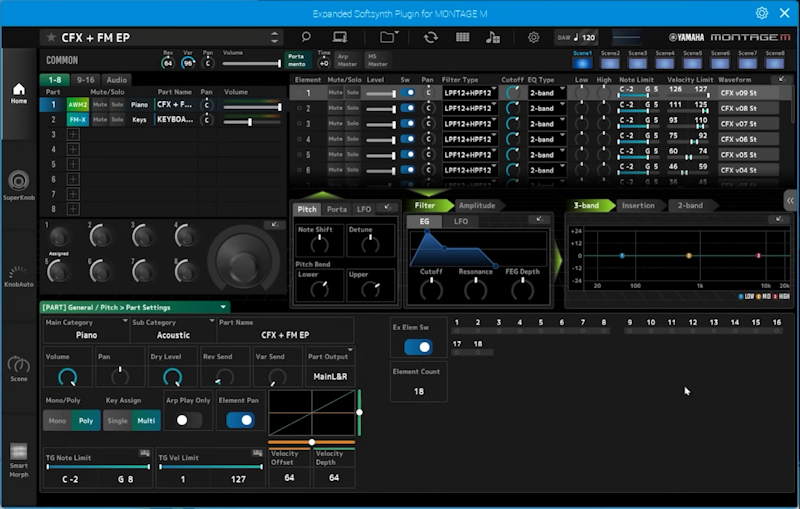
Task: Toggle element 4 Sw switch
Action: click(407, 139)
